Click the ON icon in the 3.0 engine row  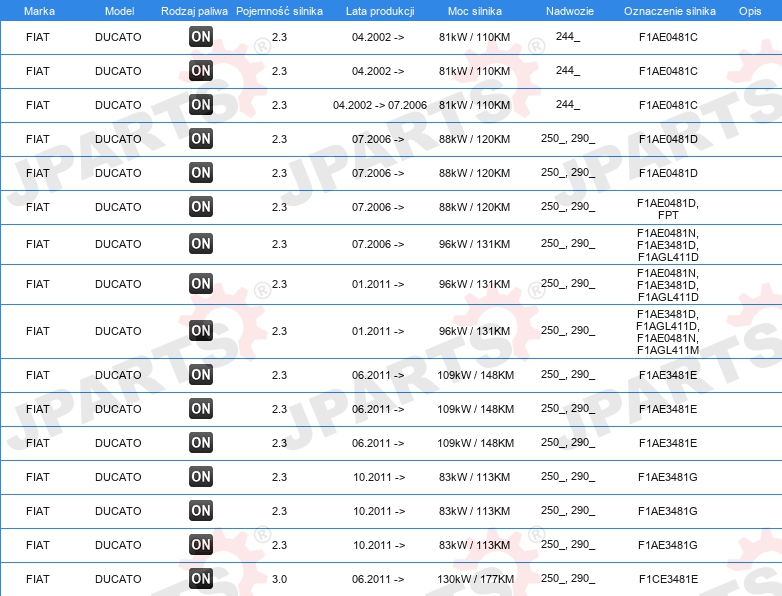tap(201, 579)
